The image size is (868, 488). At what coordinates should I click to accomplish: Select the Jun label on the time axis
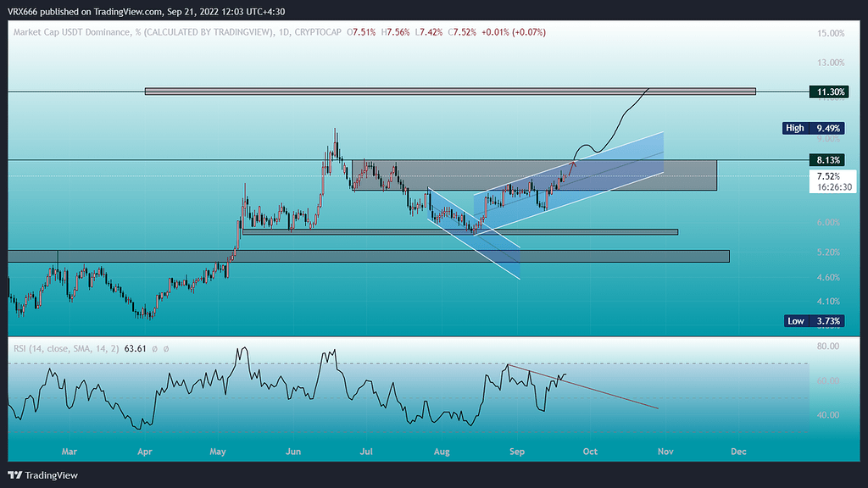[x=294, y=452]
